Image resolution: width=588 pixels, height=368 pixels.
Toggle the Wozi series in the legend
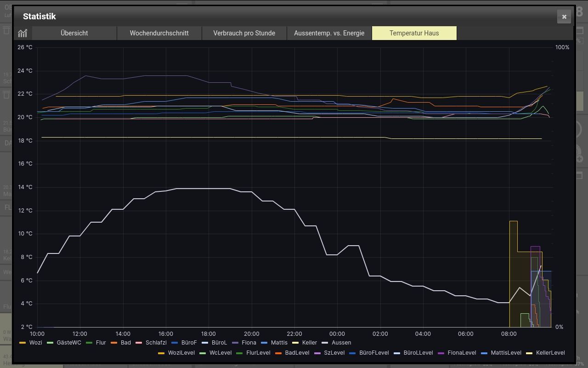31,343
